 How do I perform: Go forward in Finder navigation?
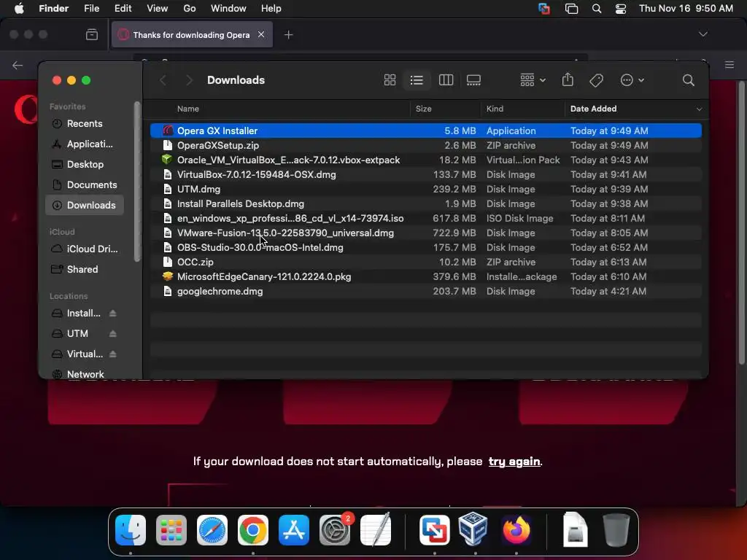189,80
